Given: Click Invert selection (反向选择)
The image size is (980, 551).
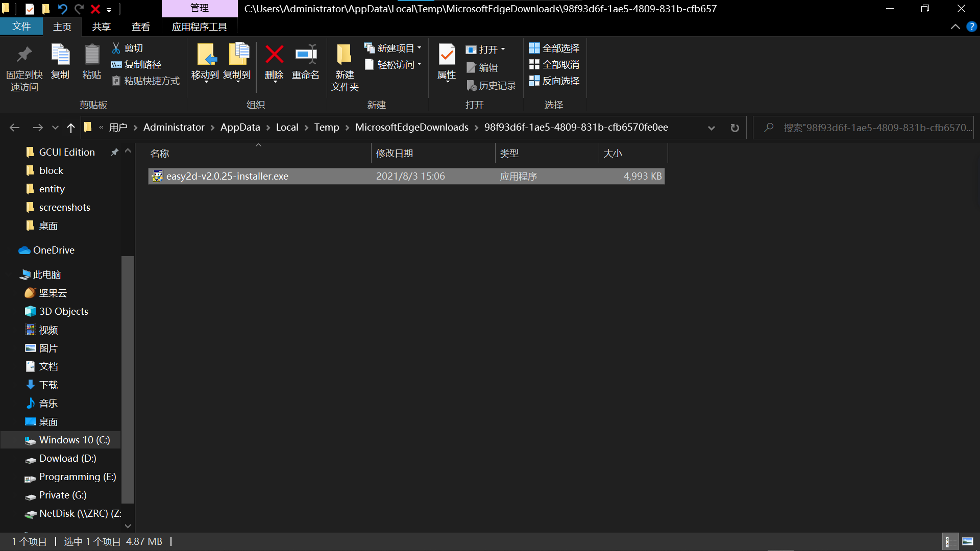Looking at the screenshot, I should tap(554, 81).
